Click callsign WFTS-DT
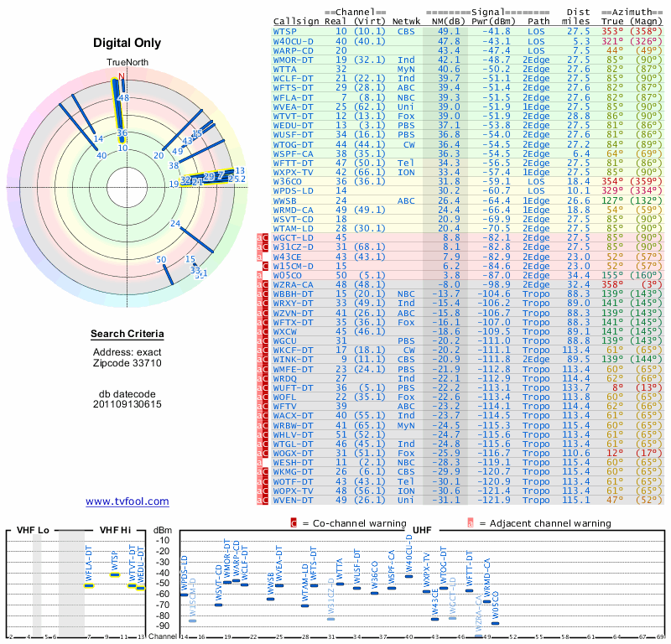Viewport: 671px width, 644px height. coord(293,88)
